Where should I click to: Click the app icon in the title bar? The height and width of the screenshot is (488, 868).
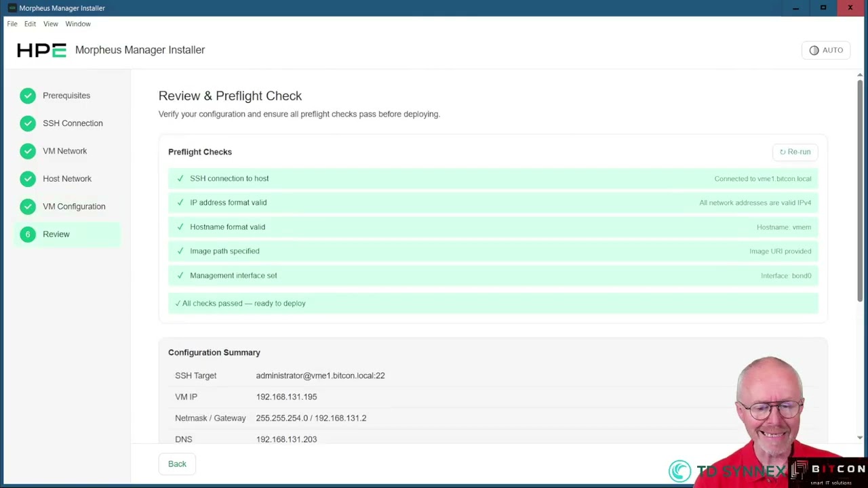tap(12, 8)
